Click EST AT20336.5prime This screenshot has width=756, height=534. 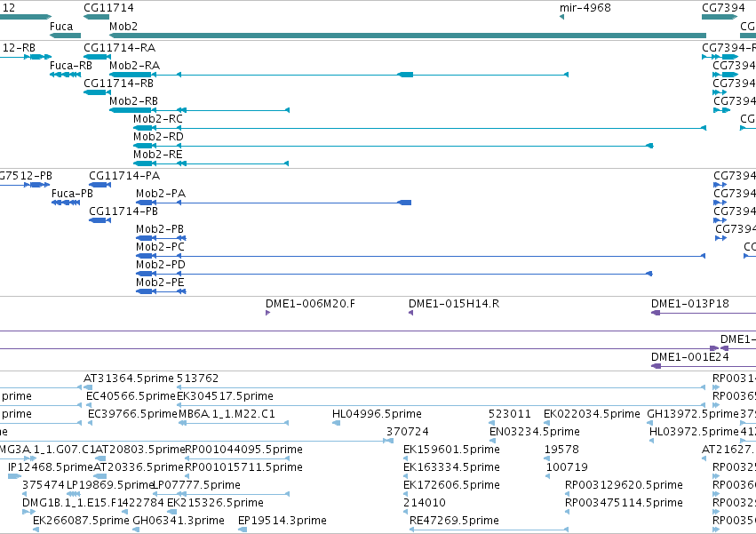(x=99, y=476)
